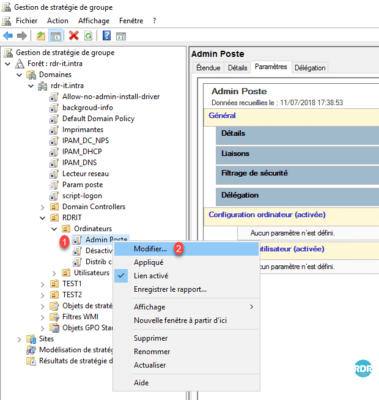Select the Gestion de stratégie de groupe root node
This screenshot has height=400, width=379.
tap(65, 53)
